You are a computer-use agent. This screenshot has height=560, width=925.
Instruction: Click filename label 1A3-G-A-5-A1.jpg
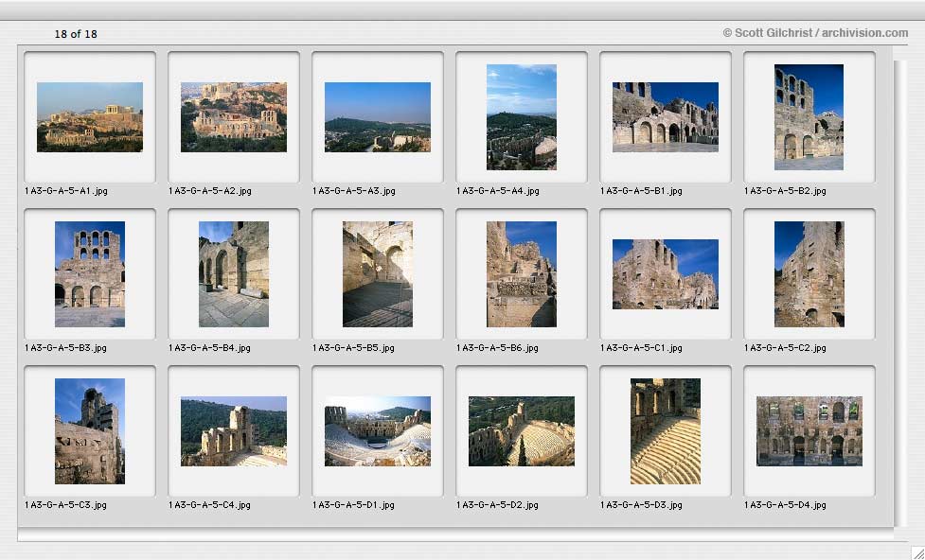66,191
